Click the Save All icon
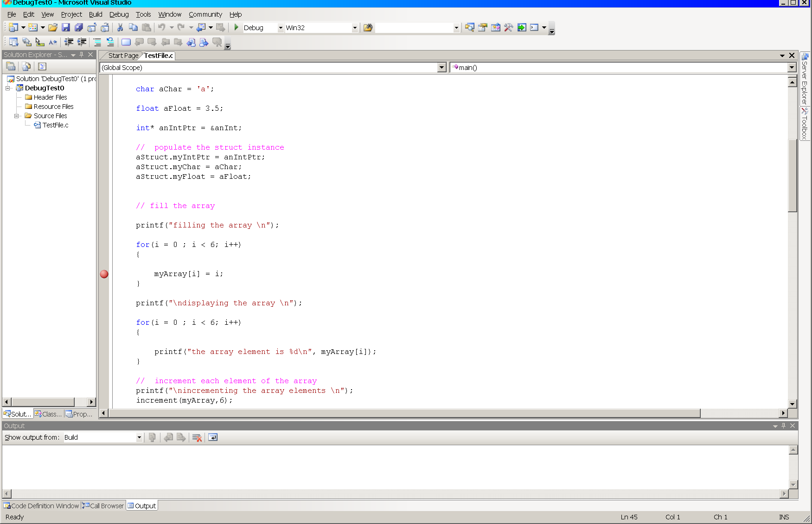 click(x=79, y=28)
